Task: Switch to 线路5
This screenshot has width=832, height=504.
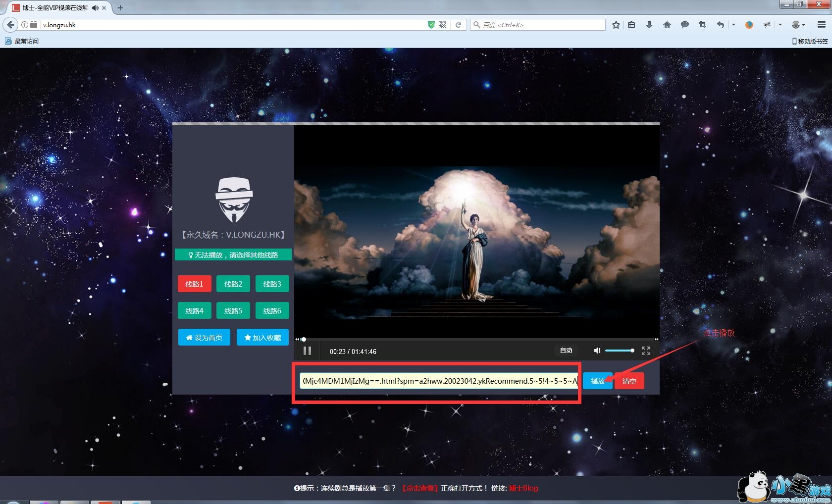Action: click(x=233, y=310)
